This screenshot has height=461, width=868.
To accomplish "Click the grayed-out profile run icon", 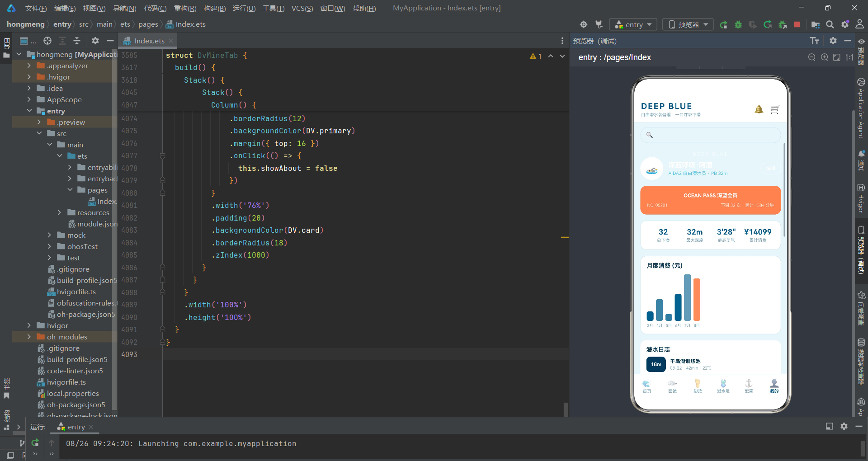I will point(753,24).
